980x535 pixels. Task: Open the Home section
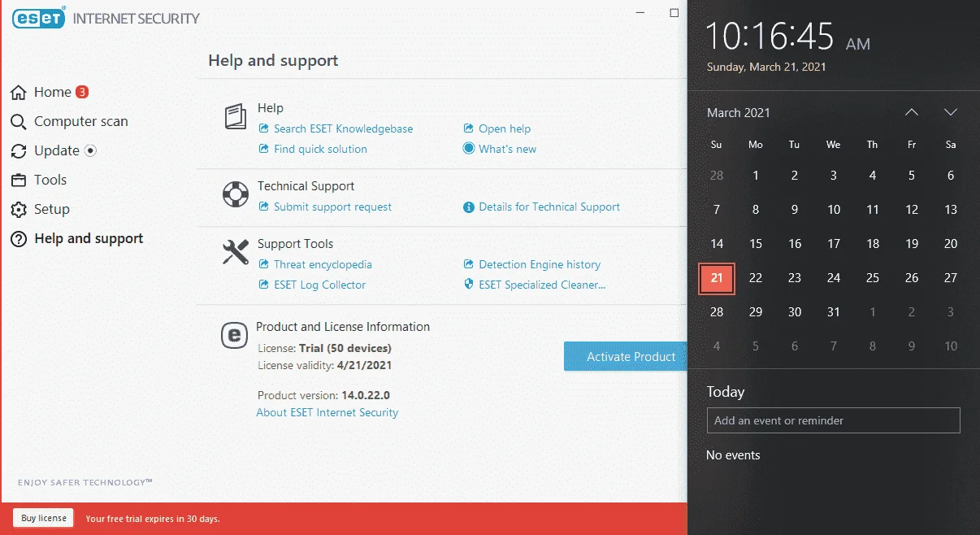point(53,93)
